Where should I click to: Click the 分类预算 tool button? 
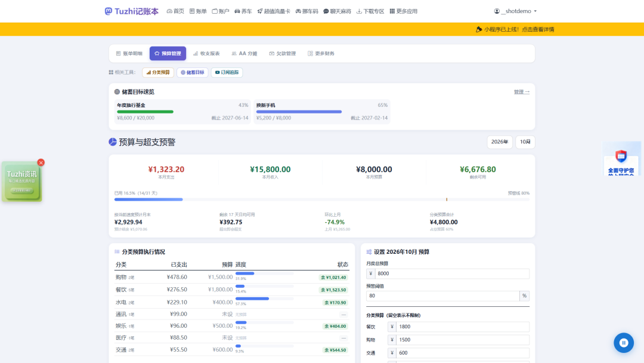(x=158, y=72)
